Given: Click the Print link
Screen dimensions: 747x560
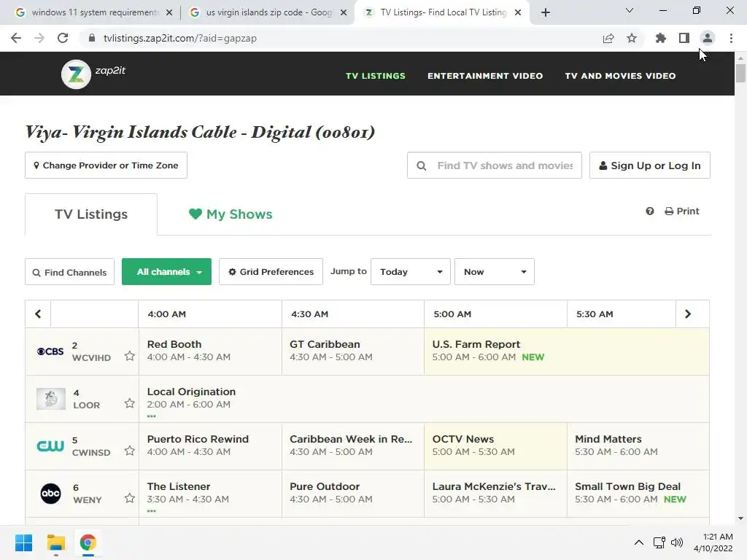Looking at the screenshot, I should click(682, 211).
